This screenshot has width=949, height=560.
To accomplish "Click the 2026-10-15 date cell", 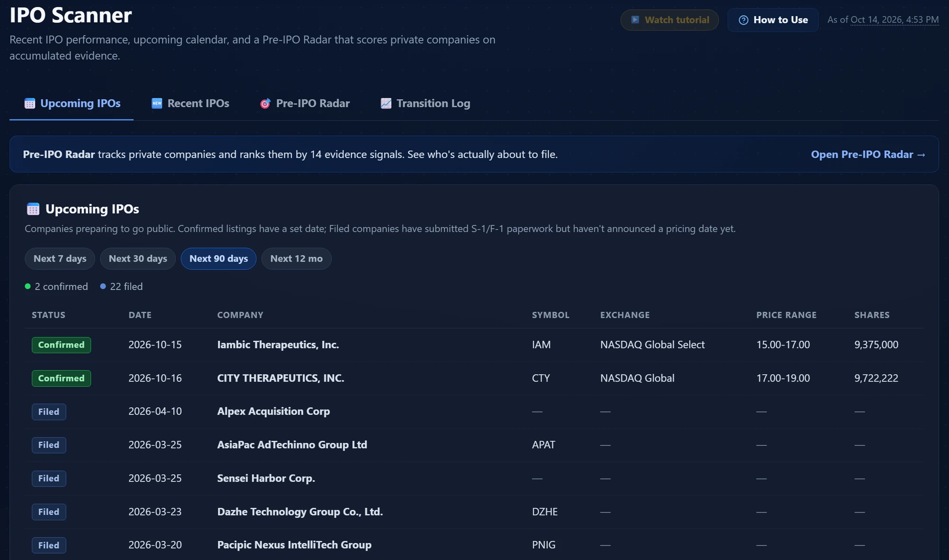I will pyautogui.click(x=155, y=345).
